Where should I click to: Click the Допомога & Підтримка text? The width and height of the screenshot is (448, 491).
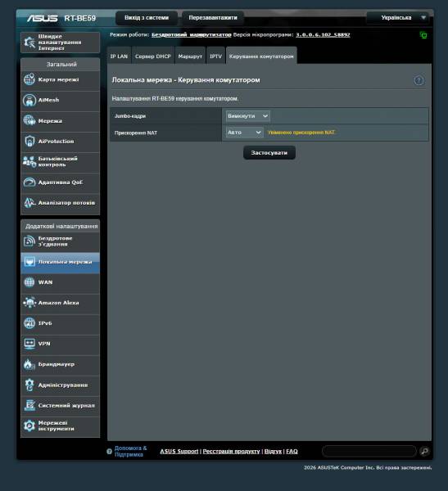(130, 451)
